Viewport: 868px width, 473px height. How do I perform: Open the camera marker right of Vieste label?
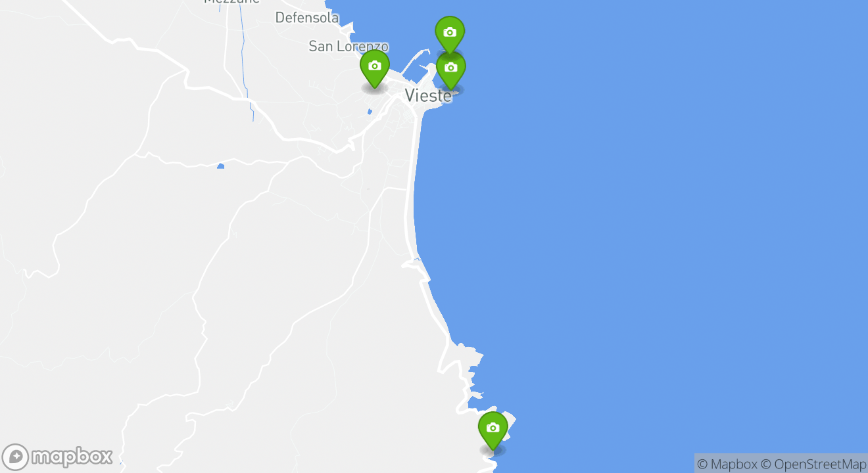[451, 71]
